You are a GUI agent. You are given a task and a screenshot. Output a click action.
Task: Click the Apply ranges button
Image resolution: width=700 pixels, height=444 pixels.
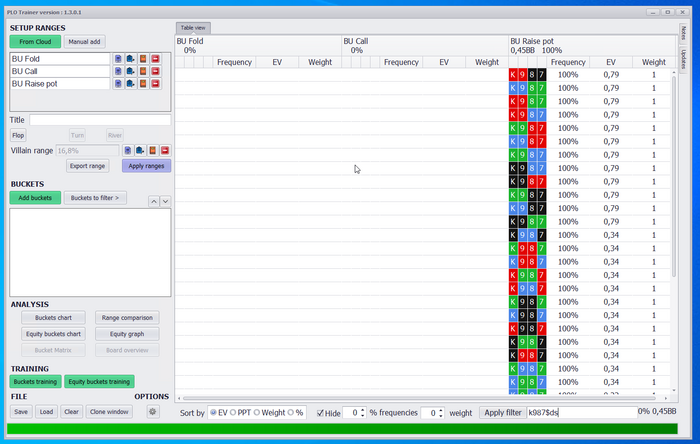coord(146,166)
